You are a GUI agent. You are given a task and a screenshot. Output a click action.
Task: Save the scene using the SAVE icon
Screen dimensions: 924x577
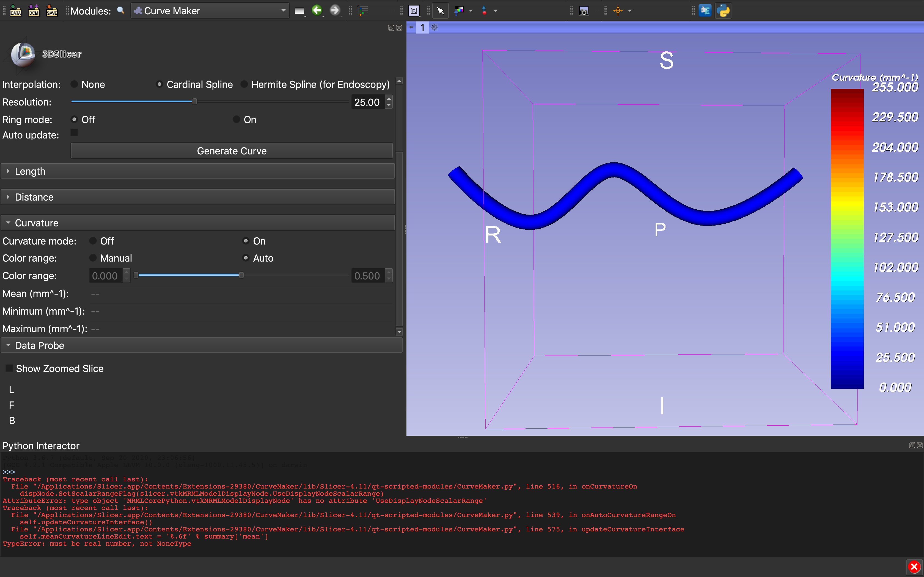point(52,11)
